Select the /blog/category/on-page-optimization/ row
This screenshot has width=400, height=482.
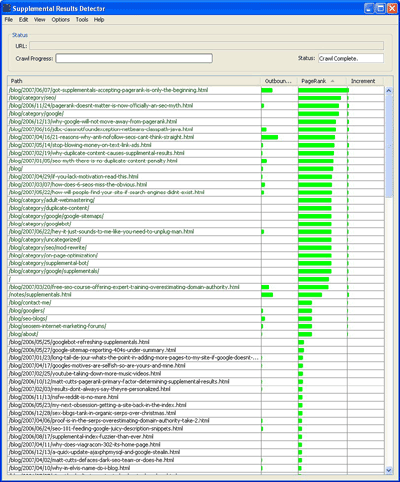pos(196,255)
